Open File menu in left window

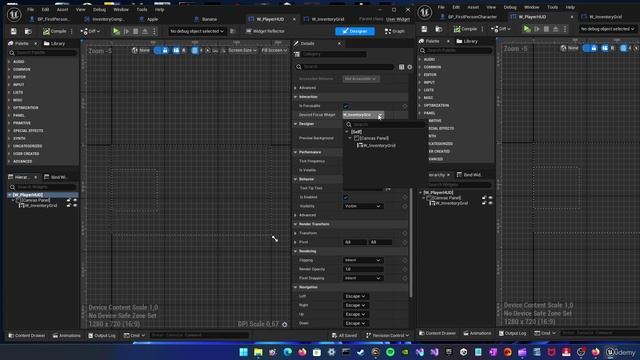pyautogui.click(x=31, y=9)
